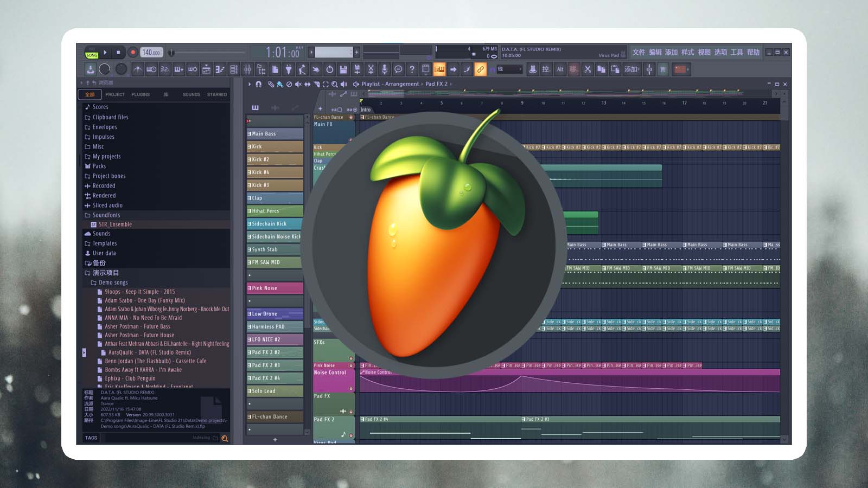Select the Mute tool in Playlist
The image size is (868, 488).
[x=298, y=84]
